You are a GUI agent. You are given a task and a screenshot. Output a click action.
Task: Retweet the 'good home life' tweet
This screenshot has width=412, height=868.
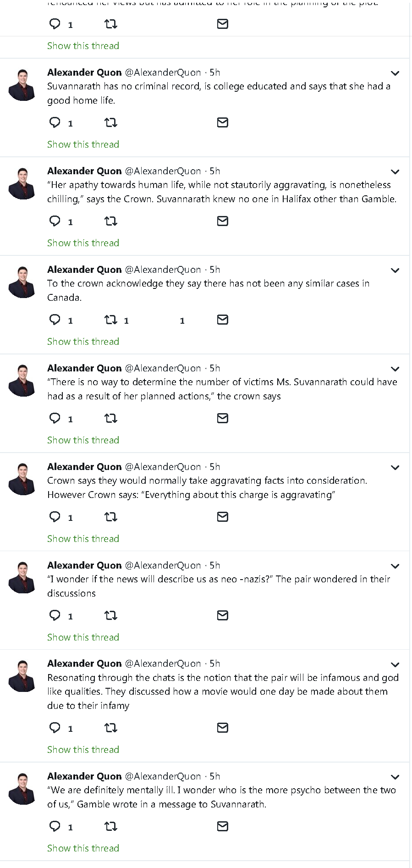pyautogui.click(x=111, y=122)
